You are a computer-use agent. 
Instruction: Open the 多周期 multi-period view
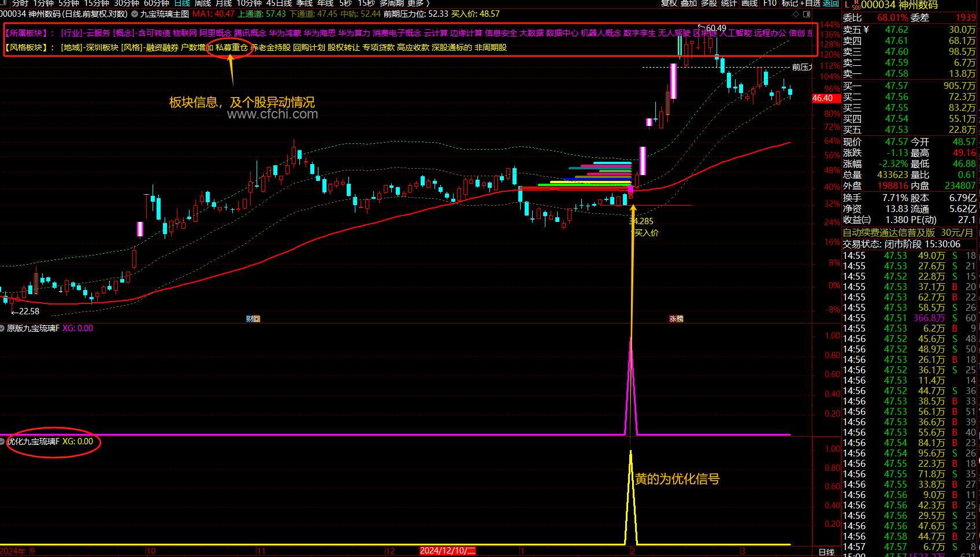tap(391, 3)
